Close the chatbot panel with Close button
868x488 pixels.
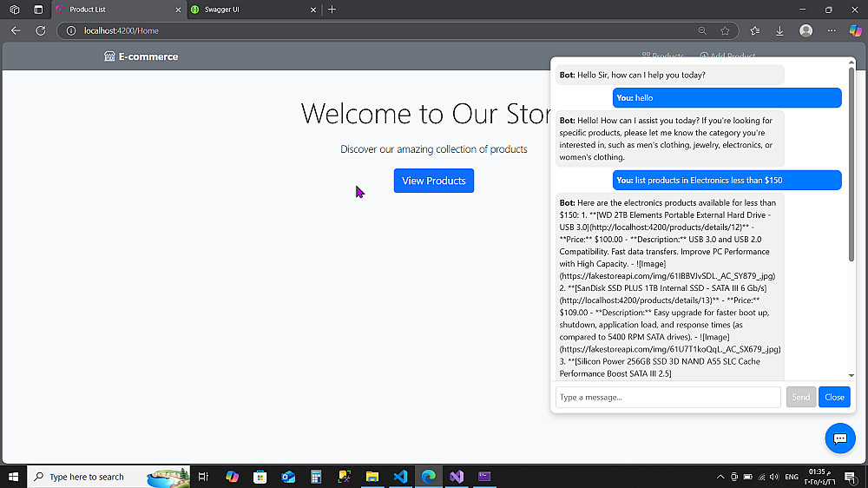[834, 397]
